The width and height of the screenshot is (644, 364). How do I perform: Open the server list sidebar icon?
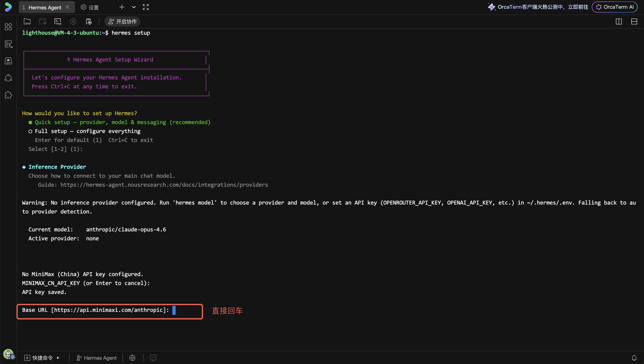pyautogui.click(x=8, y=44)
